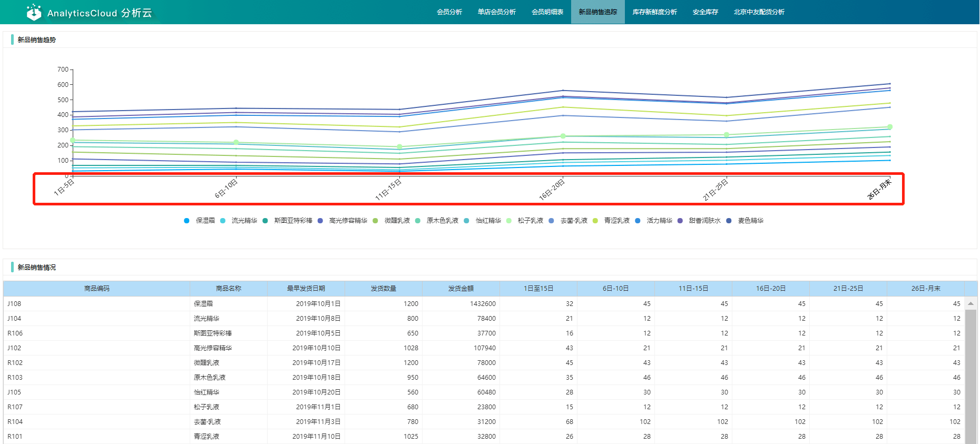The image size is (980, 444).
Task: Click the highlighted 松子乳液 point at 16日-20日
Action: point(563,136)
